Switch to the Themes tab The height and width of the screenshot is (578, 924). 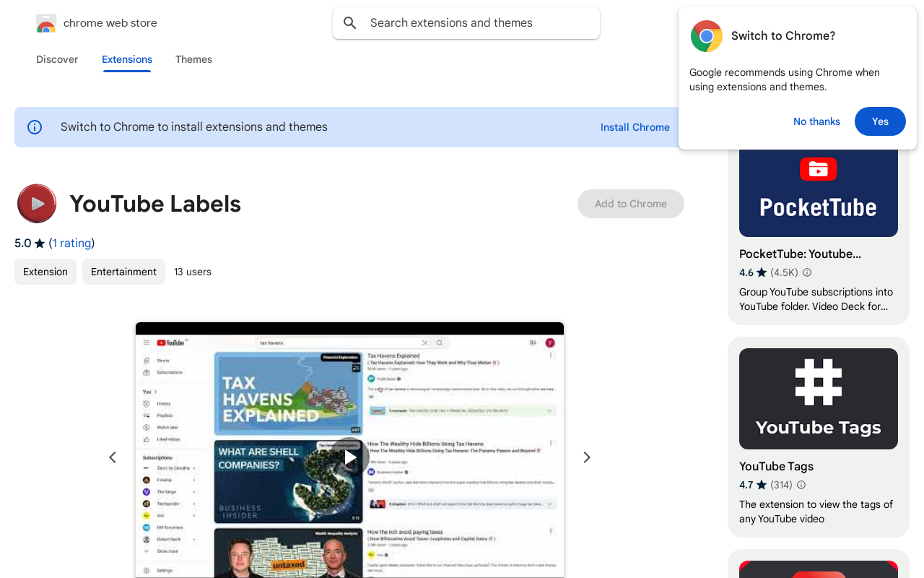193,59
